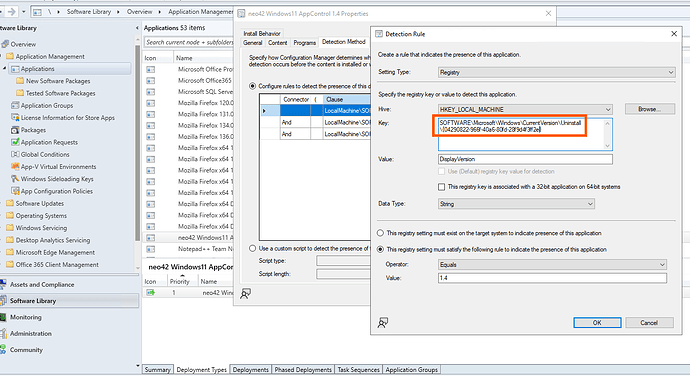
Task: Select Configure rules to detect presence radio
Action: [253, 86]
